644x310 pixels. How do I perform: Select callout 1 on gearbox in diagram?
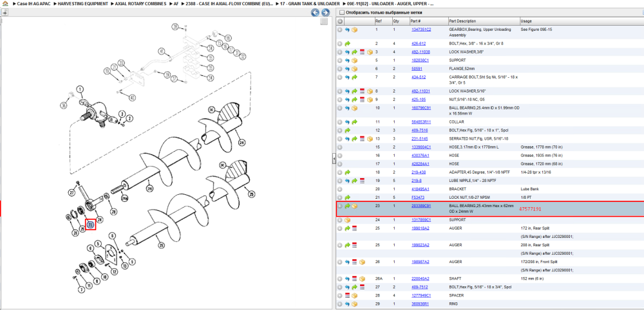[80, 89]
